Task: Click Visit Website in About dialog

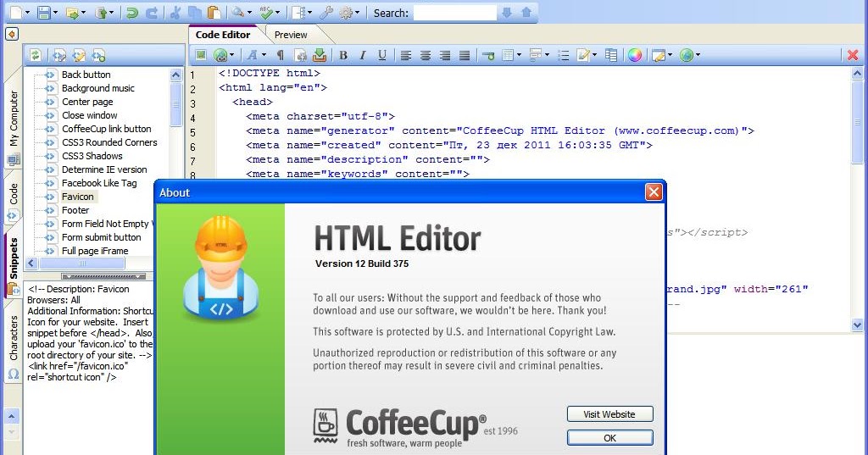Action: [609, 414]
